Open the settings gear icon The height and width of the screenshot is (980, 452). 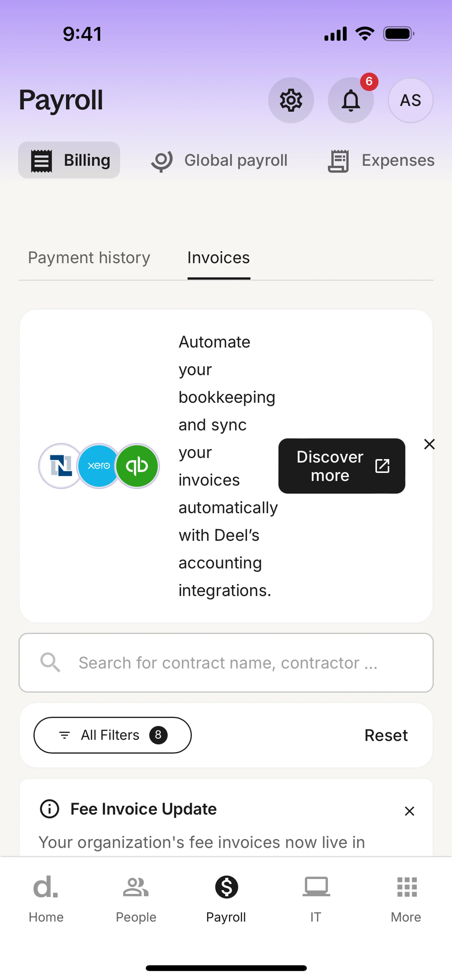291,100
